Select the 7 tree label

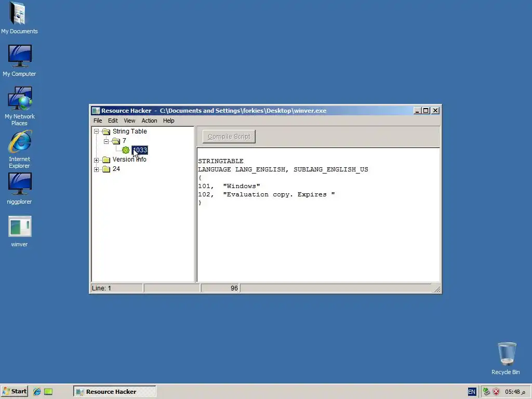pyautogui.click(x=124, y=141)
